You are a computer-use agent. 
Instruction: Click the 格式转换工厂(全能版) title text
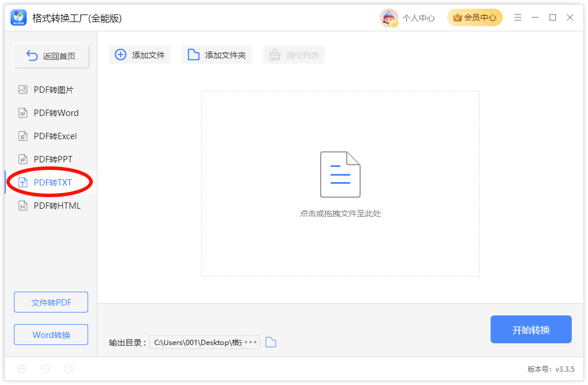point(77,18)
